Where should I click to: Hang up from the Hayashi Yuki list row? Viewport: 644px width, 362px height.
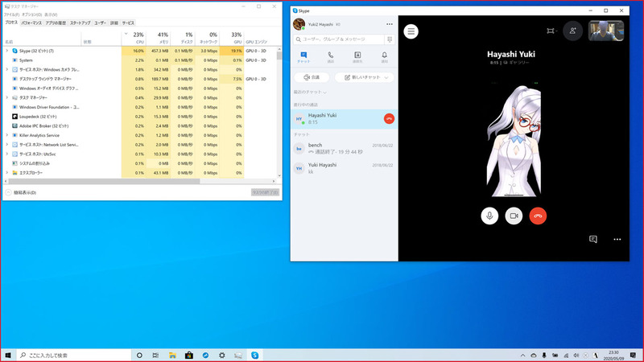point(389,118)
